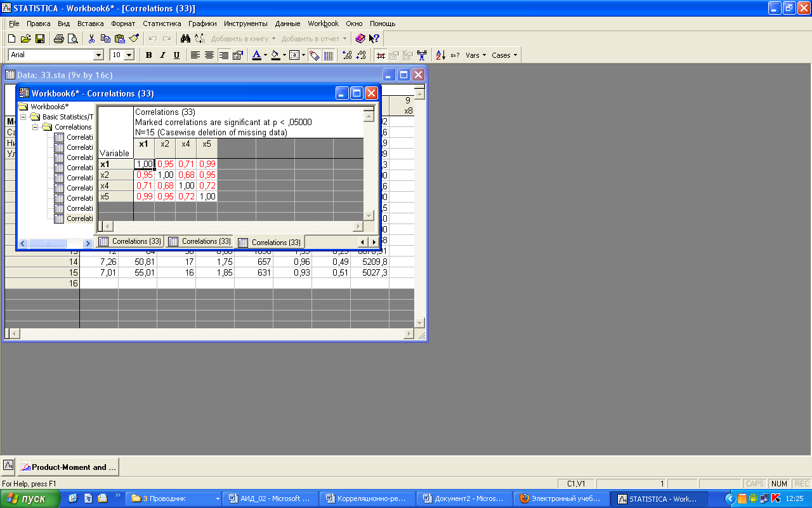Open Электронный учеб... Firefox taskbar item

tap(562, 498)
